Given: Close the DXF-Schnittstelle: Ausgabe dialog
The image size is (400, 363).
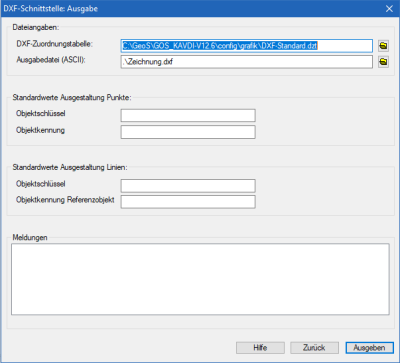Looking at the screenshot, I should tap(389, 9).
